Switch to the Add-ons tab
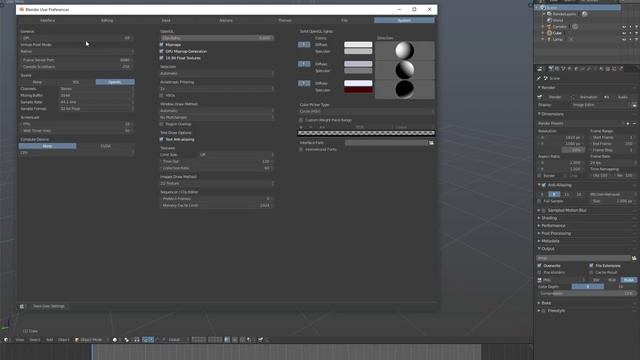Viewport: 640px width, 360px height. 226,20
